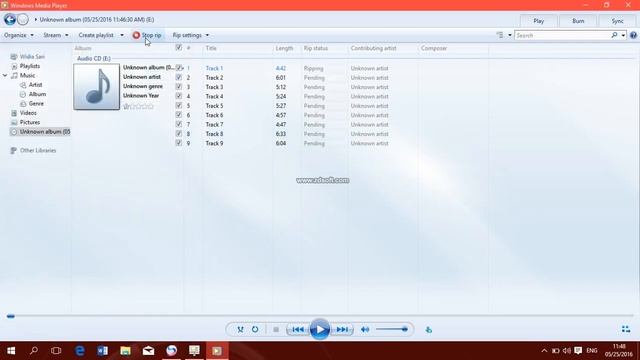The width and height of the screenshot is (640, 360).
Task: Uncheck the Track 1 checkbox
Action: 178,67
